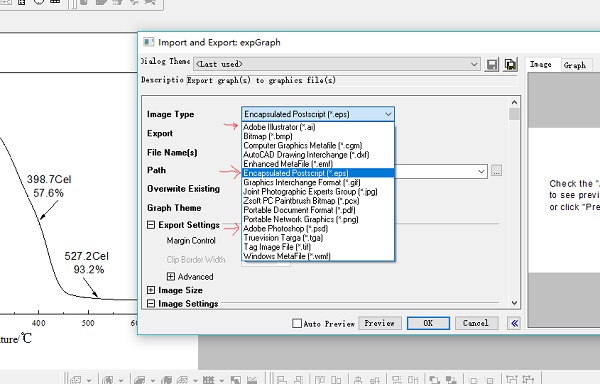Open the Path dropdown arrow
Screen dimensions: 600x384
pos(481,171)
